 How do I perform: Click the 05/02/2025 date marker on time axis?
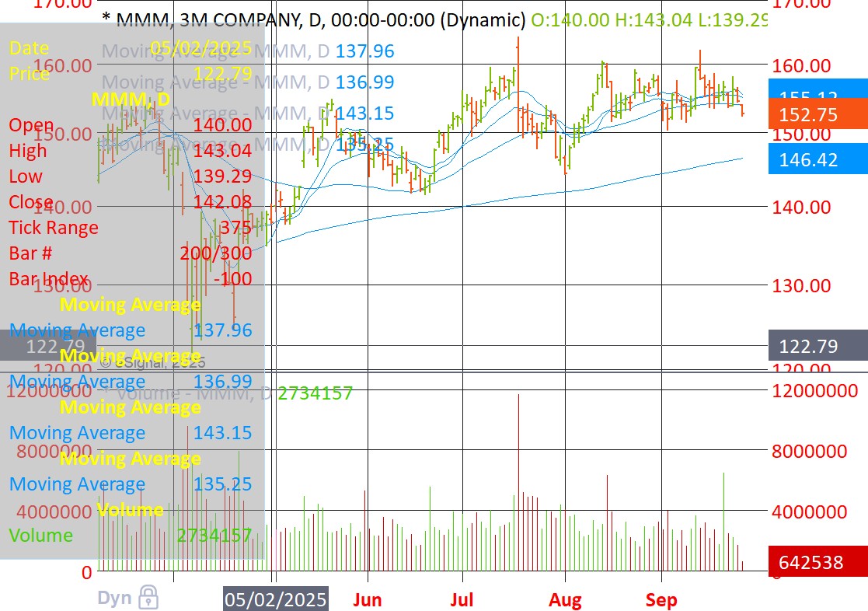[x=275, y=600]
